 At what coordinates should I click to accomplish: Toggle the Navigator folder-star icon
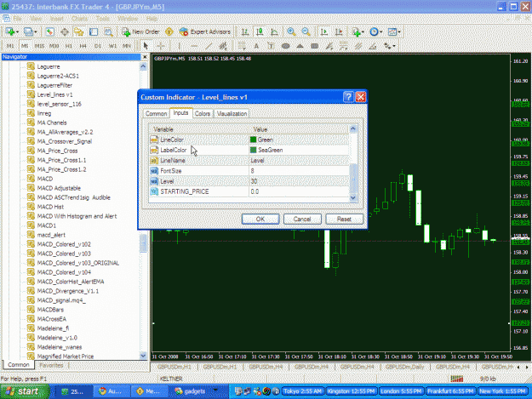(79, 31)
